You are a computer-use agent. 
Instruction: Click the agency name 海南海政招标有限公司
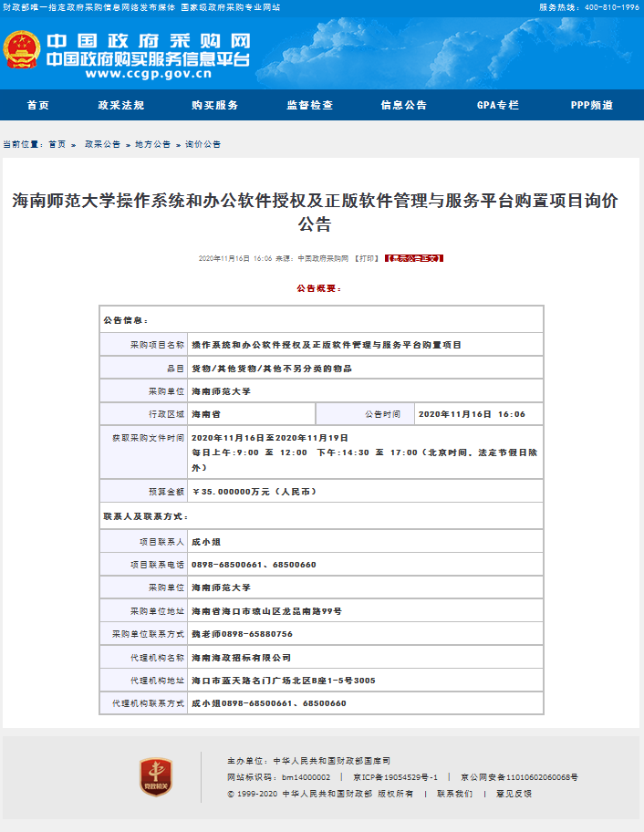[241, 658]
